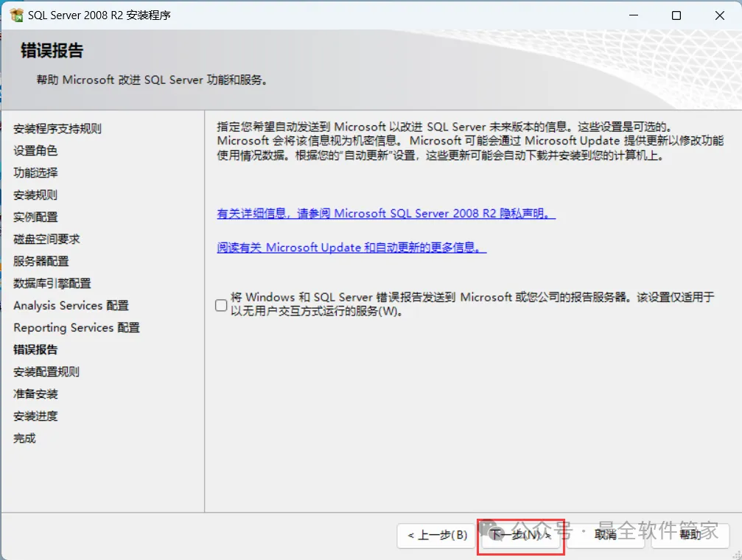Select the 安装进度 step
Screen dimensions: 742x560
point(35,416)
